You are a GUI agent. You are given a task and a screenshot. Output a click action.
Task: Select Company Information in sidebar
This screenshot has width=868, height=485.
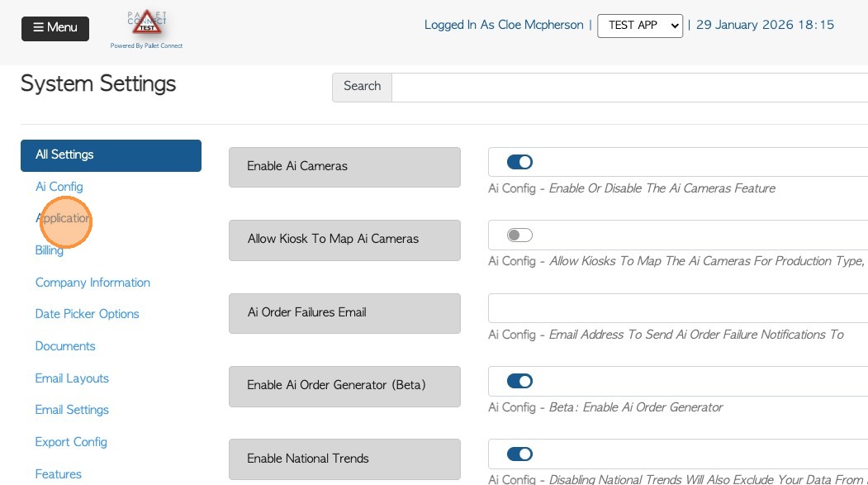pyautogui.click(x=92, y=283)
